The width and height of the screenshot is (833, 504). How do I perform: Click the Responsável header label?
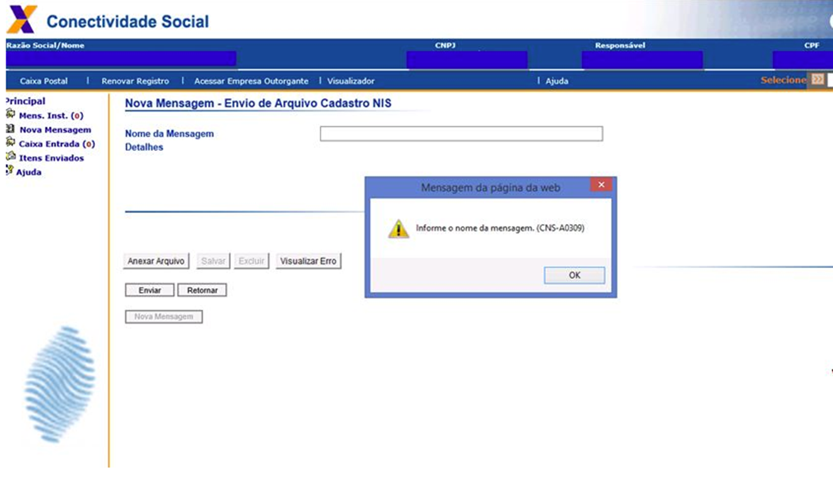620,45
